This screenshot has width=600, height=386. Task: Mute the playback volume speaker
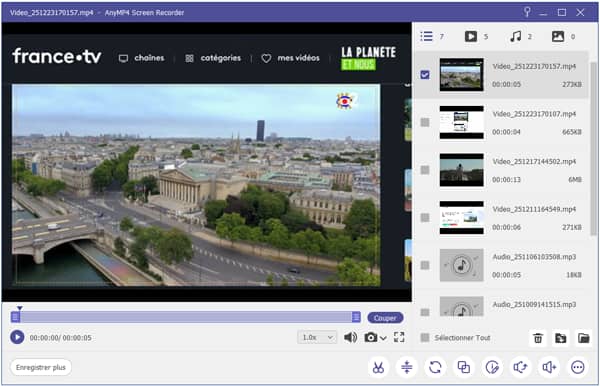(350, 337)
